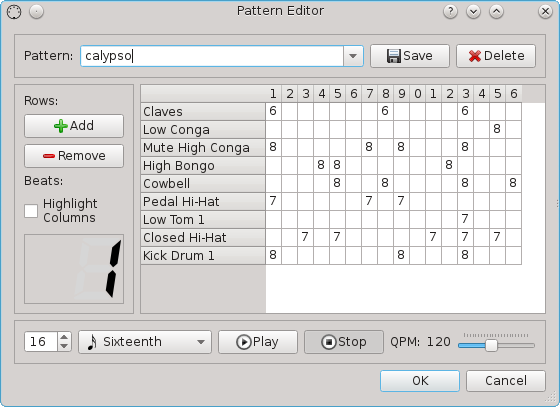Click into the calypso pattern name field
This screenshot has height=407, width=560.
(212, 56)
